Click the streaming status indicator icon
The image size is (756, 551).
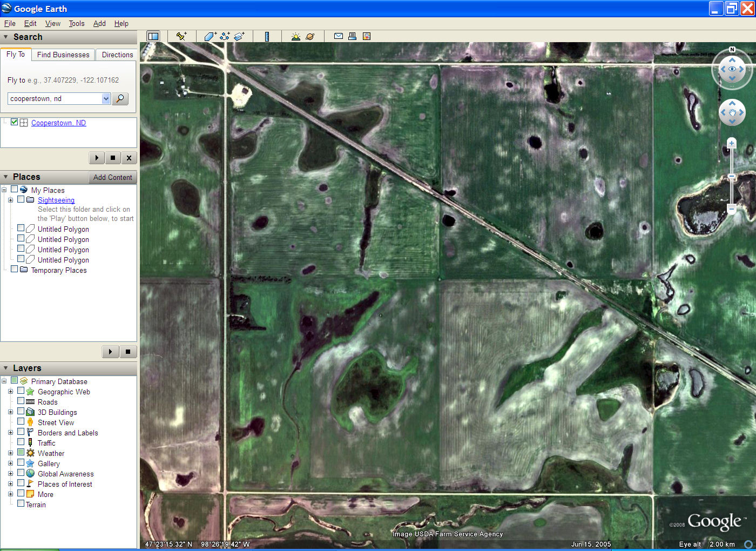click(748, 544)
